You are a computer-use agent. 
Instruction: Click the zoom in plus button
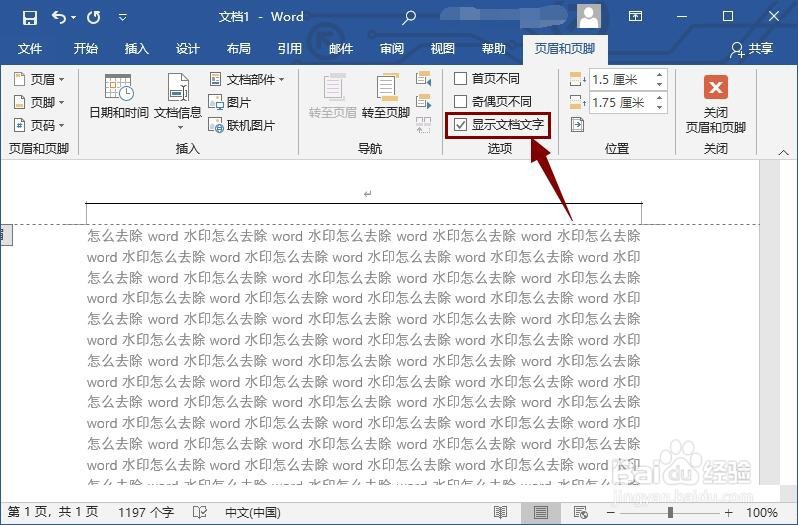click(x=728, y=513)
